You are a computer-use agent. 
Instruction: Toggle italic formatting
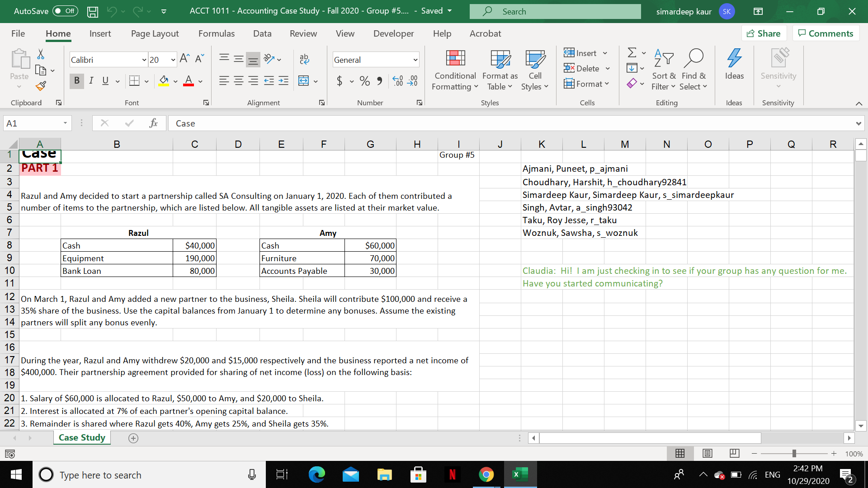91,81
